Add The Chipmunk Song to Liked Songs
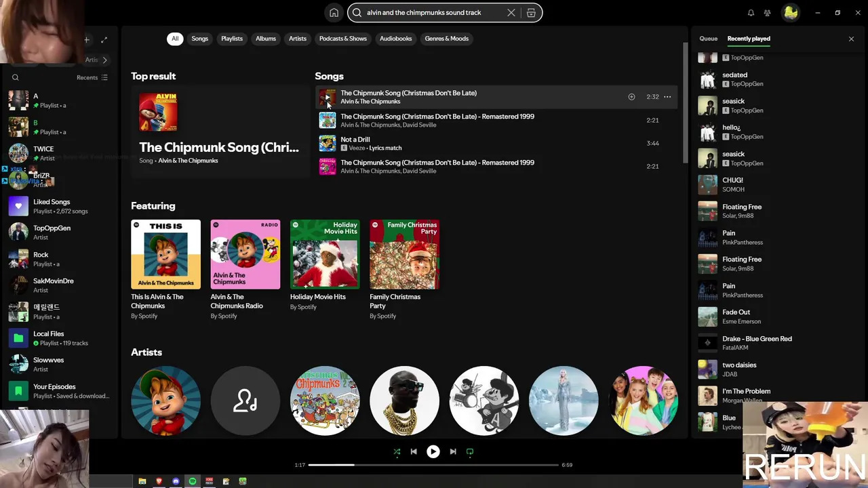The height and width of the screenshot is (488, 868). [631, 97]
